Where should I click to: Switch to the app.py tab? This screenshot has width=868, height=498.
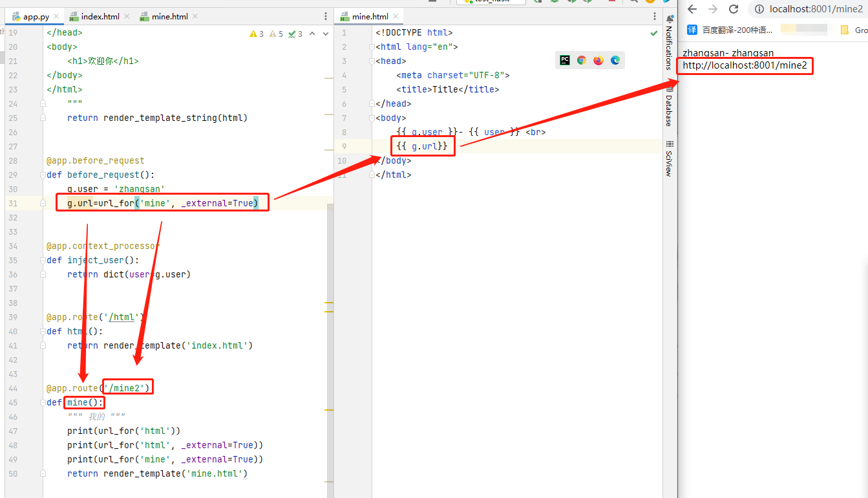pyautogui.click(x=34, y=16)
